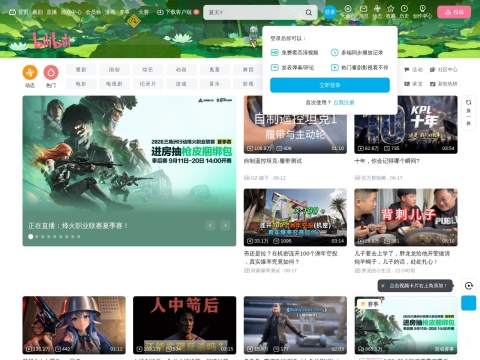Viewport: 480px width, 360px height.
Task: Select the 纪录片 category chip
Action: point(148,84)
